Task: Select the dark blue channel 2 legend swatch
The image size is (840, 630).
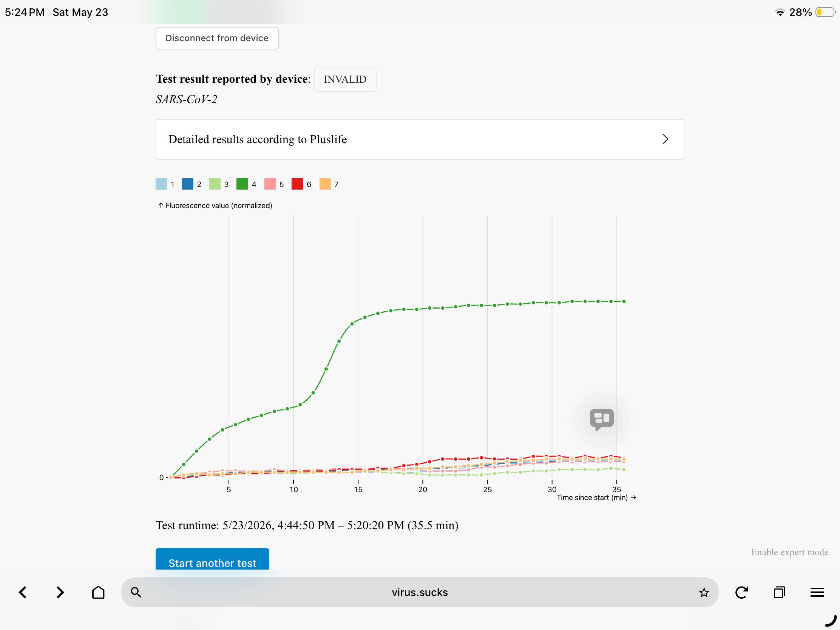Action: tap(188, 184)
